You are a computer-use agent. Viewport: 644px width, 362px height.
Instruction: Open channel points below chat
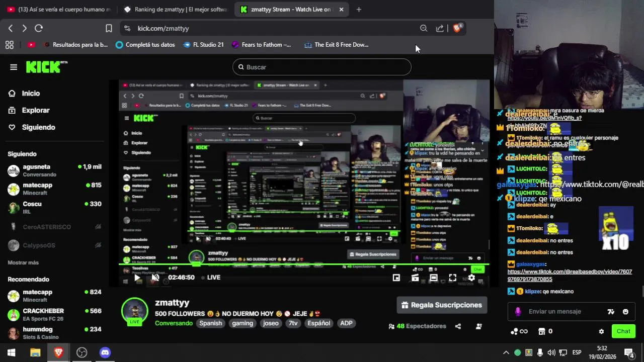tap(519, 331)
